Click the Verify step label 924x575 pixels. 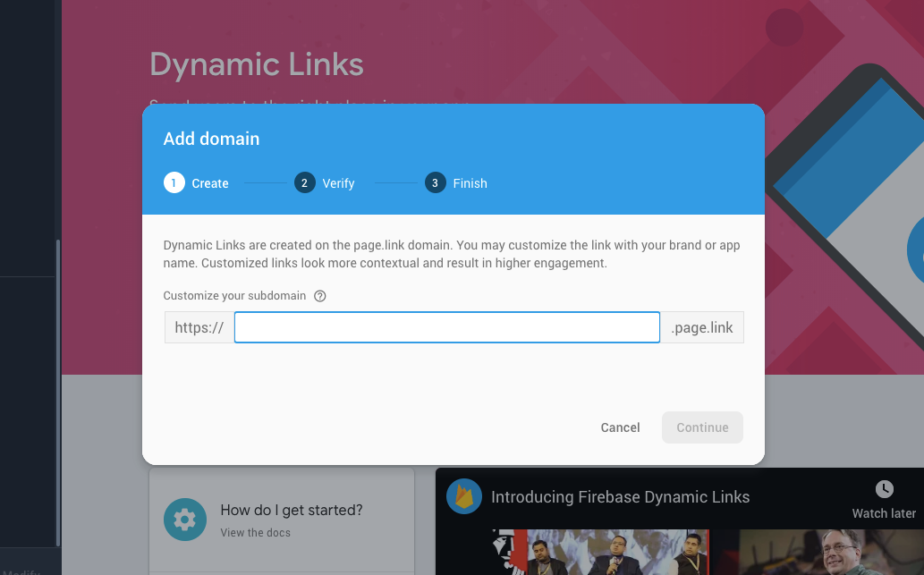(338, 183)
